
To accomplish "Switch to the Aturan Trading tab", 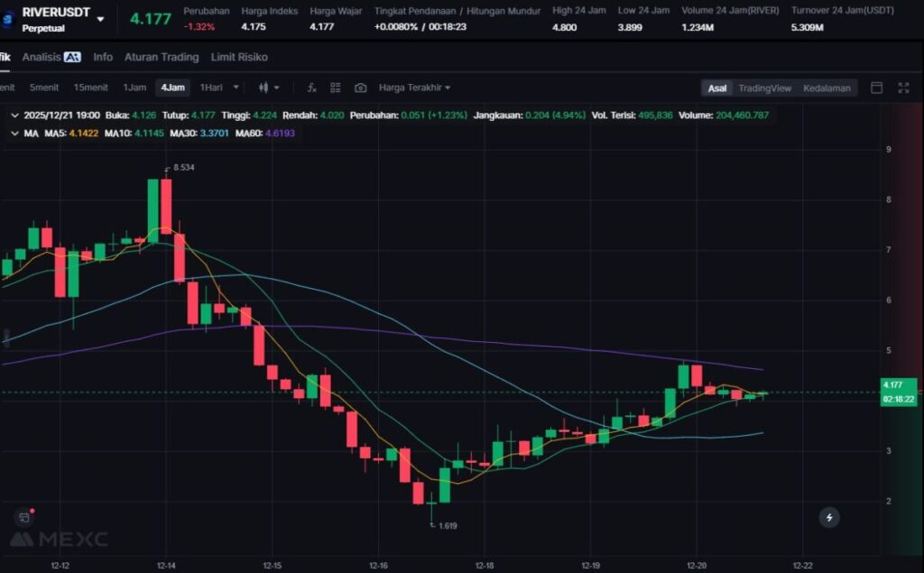I will point(161,57).
